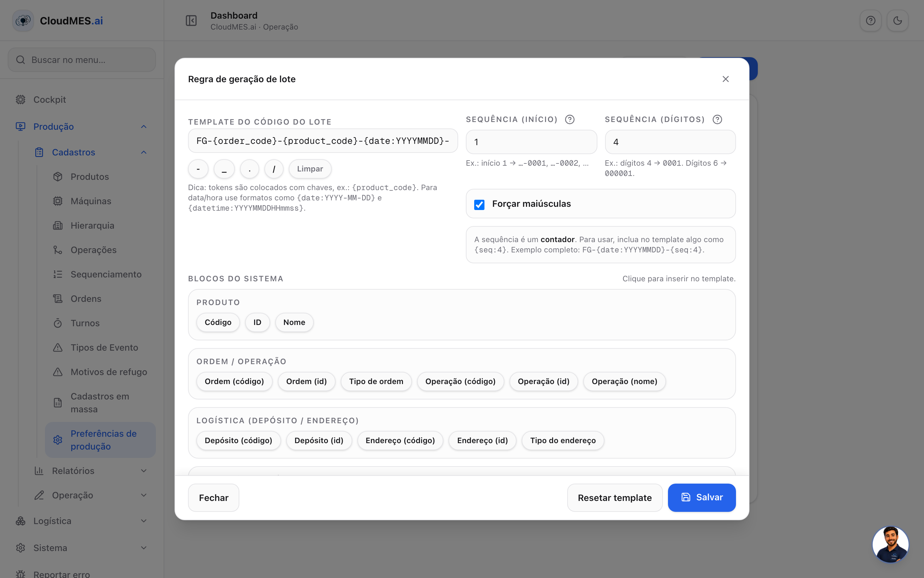The width and height of the screenshot is (924, 578).
Task: Click the Cadastros clipboard icon
Action: 39,153
